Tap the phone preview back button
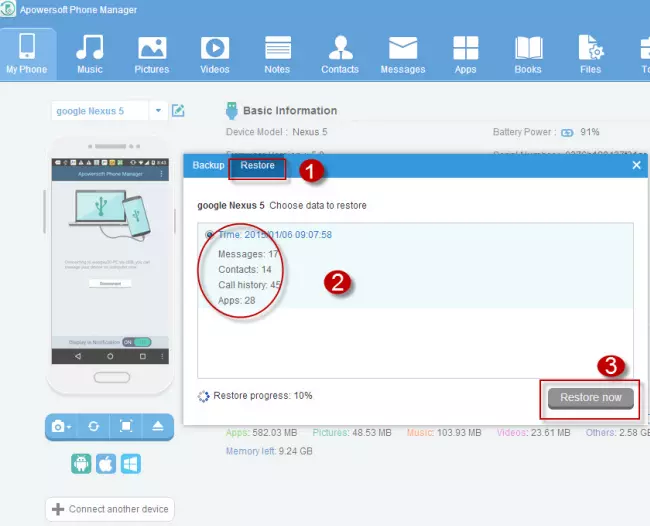This screenshot has height=526, width=650. point(78,356)
